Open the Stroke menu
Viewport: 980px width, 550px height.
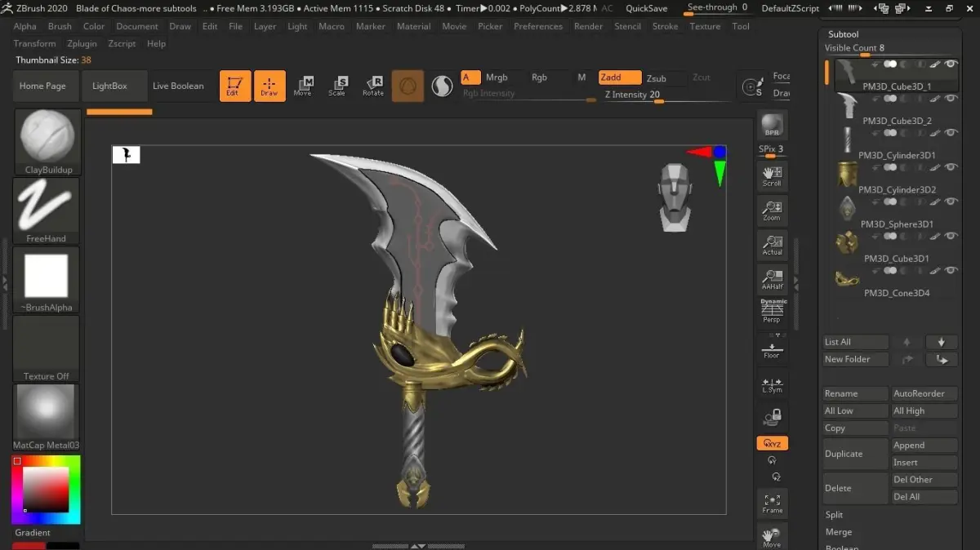tap(665, 26)
